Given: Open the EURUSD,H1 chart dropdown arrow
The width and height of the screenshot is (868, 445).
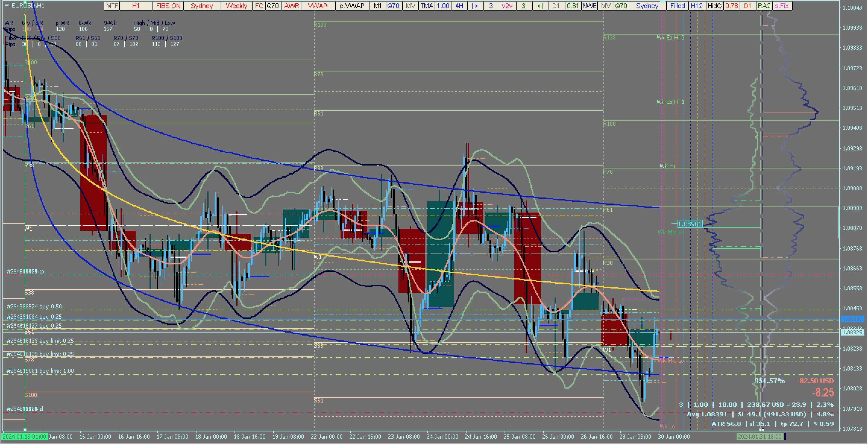Looking at the screenshot, I should [x=7, y=6].
